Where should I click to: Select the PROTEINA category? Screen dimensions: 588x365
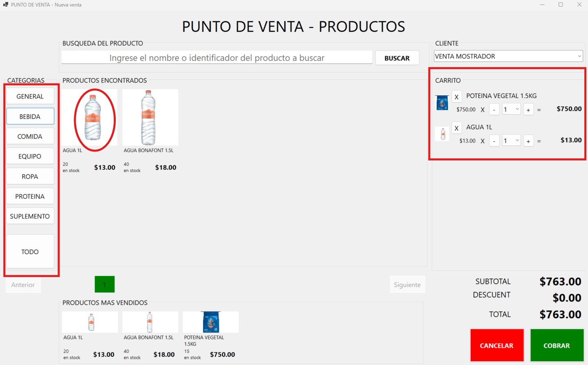point(30,196)
